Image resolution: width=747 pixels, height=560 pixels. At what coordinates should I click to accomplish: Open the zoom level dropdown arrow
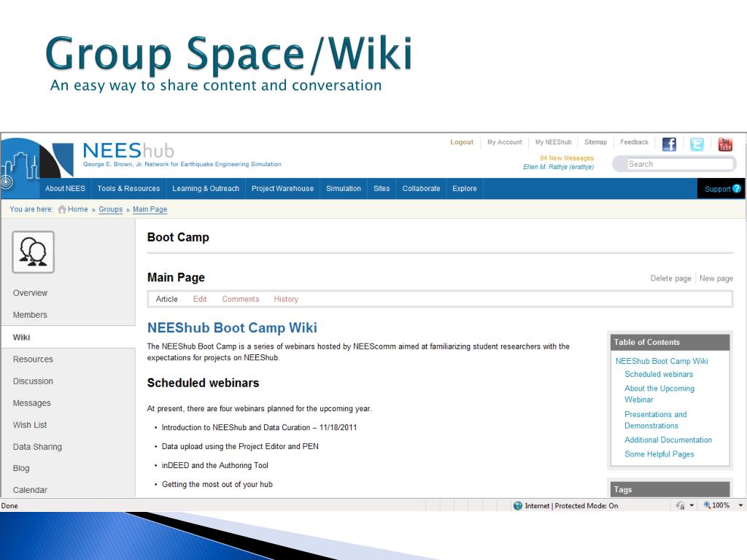740,505
